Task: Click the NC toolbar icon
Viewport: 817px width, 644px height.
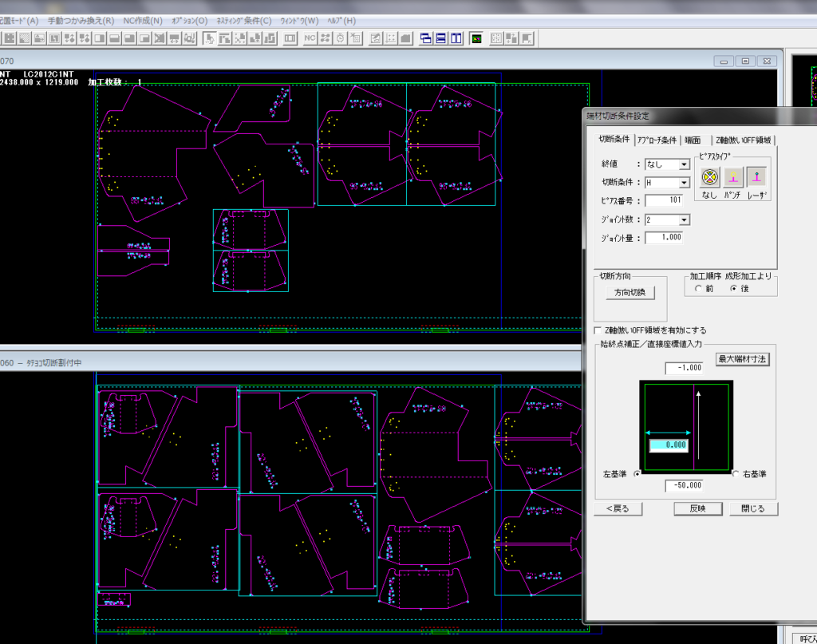Action: pyautogui.click(x=310, y=38)
